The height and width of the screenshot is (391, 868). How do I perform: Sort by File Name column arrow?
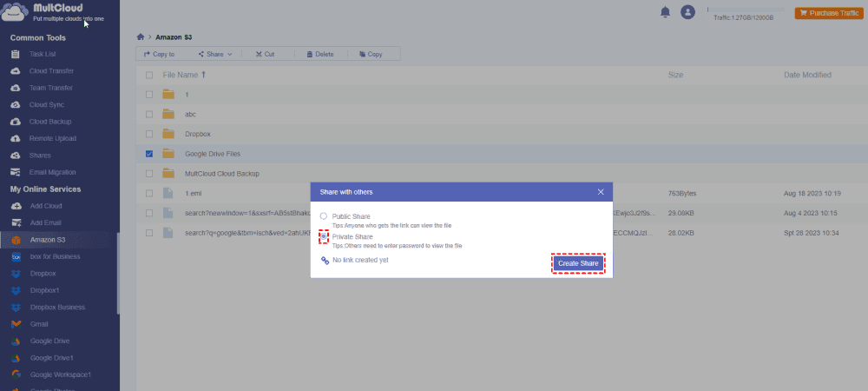click(x=204, y=75)
